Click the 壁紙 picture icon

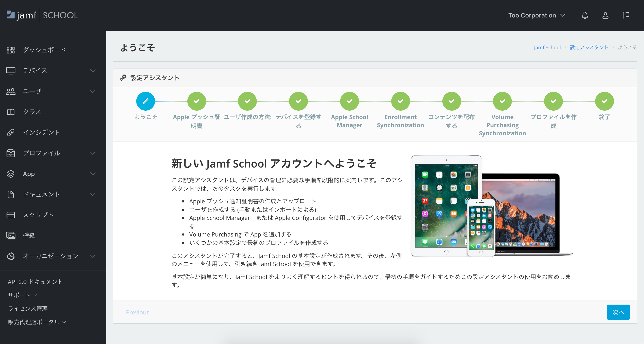pyautogui.click(x=11, y=235)
